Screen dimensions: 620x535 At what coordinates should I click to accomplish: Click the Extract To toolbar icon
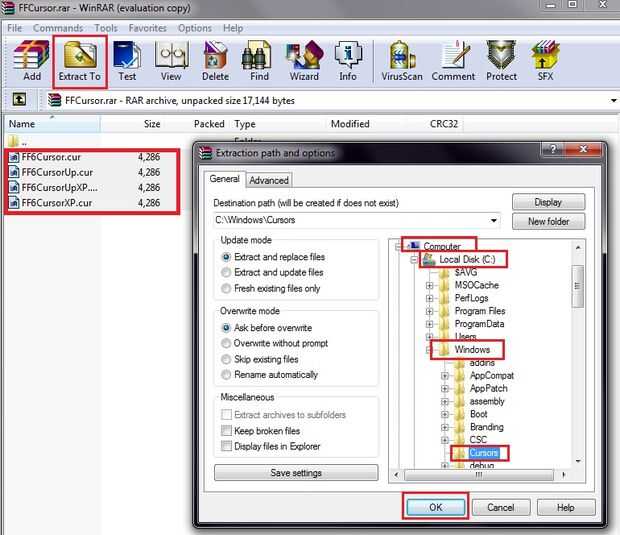pyautogui.click(x=79, y=61)
